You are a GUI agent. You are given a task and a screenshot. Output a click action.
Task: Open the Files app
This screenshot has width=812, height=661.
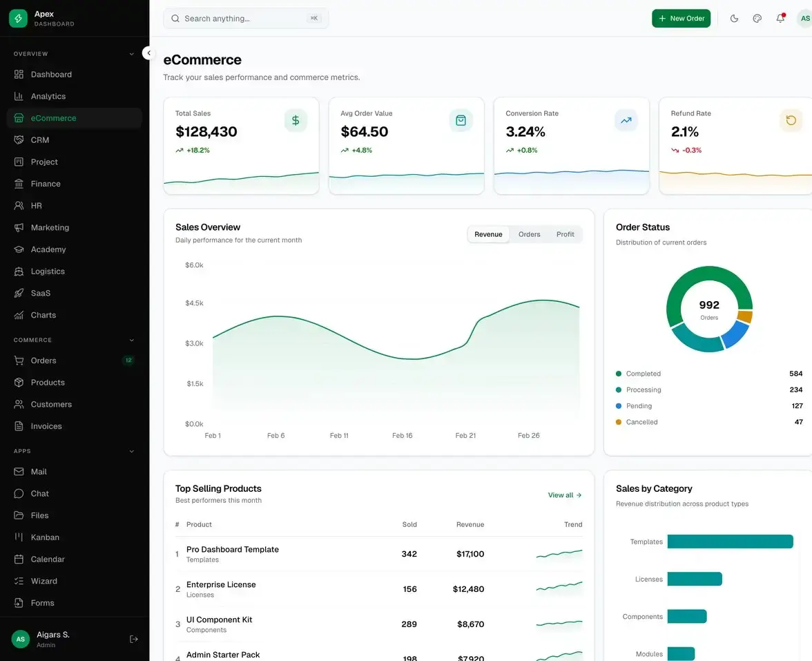[74, 515]
